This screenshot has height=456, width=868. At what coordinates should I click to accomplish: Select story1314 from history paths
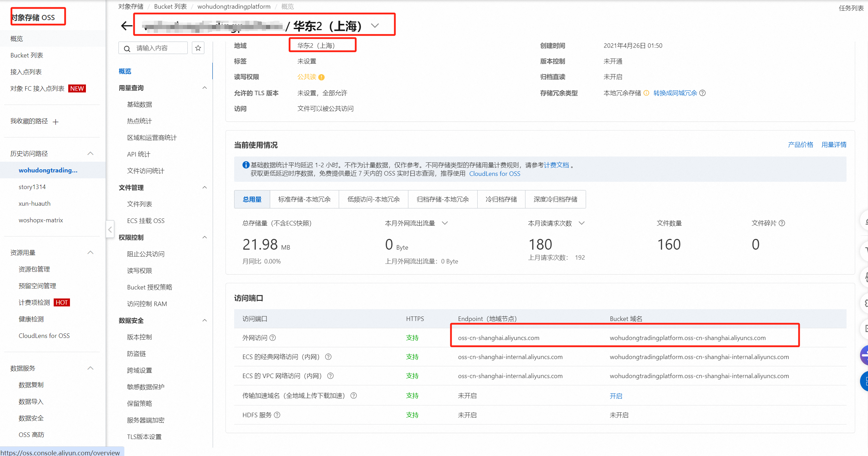tap(32, 187)
